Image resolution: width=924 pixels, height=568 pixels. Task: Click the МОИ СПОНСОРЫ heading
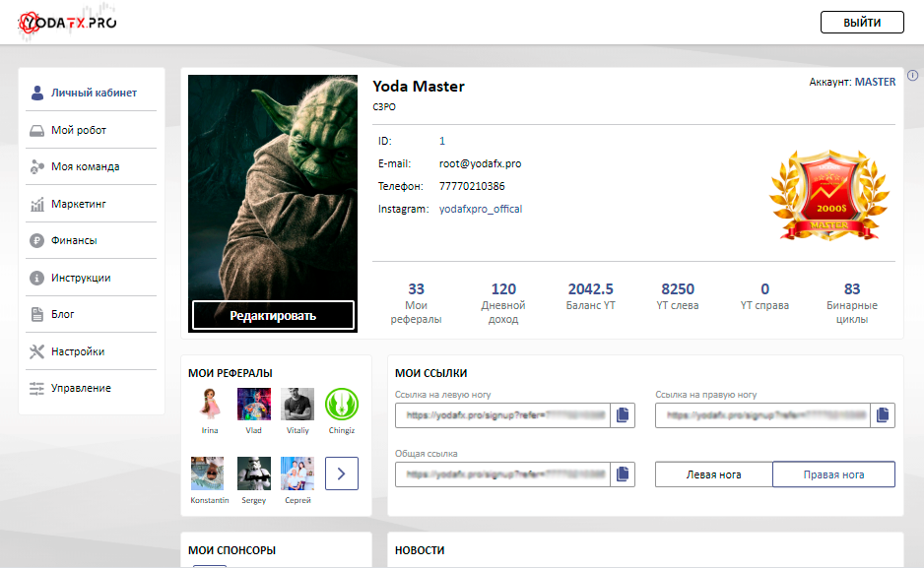[231, 550]
